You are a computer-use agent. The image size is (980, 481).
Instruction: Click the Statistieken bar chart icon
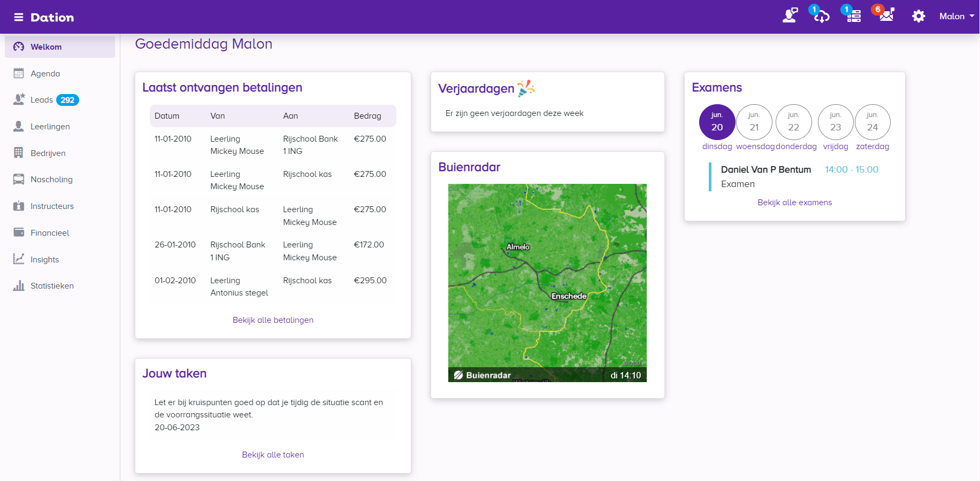point(19,285)
